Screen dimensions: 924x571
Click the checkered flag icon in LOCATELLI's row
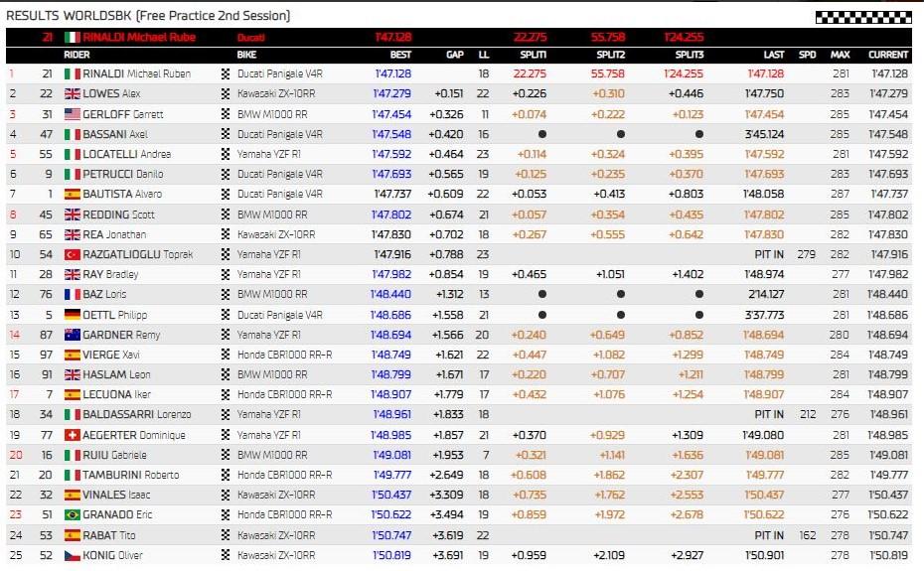tap(226, 154)
